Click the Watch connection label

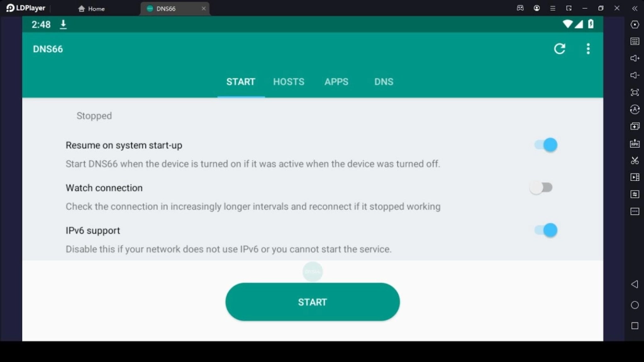[104, 188]
